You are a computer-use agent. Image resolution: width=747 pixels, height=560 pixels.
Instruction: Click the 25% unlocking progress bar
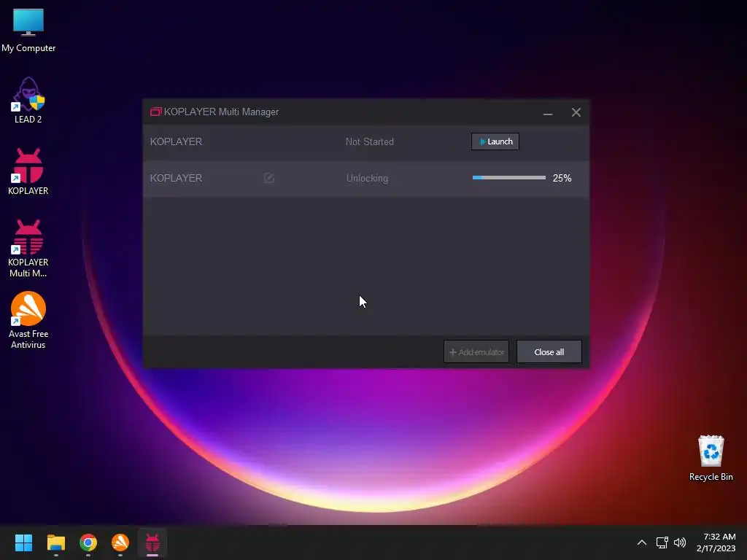(x=508, y=178)
